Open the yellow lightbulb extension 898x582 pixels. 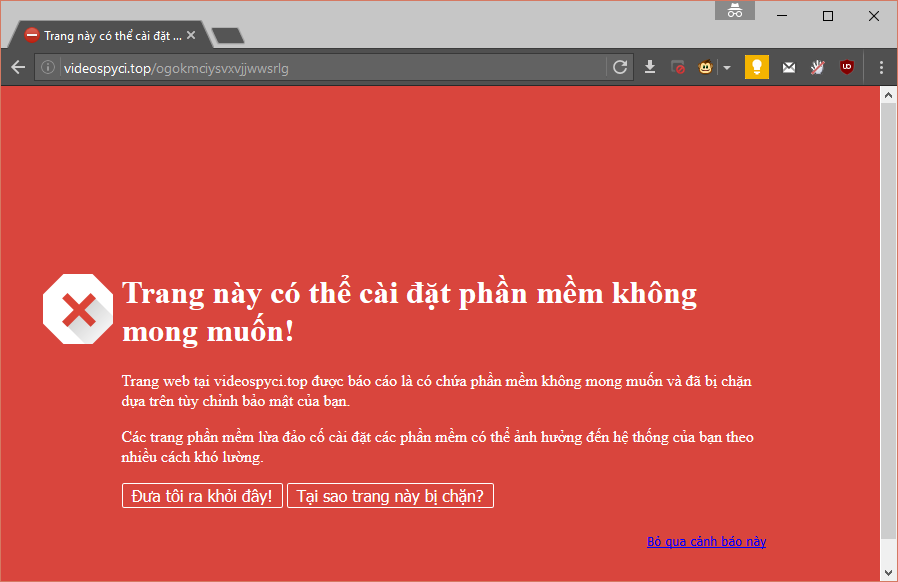pyautogui.click(x=757, y=67)
